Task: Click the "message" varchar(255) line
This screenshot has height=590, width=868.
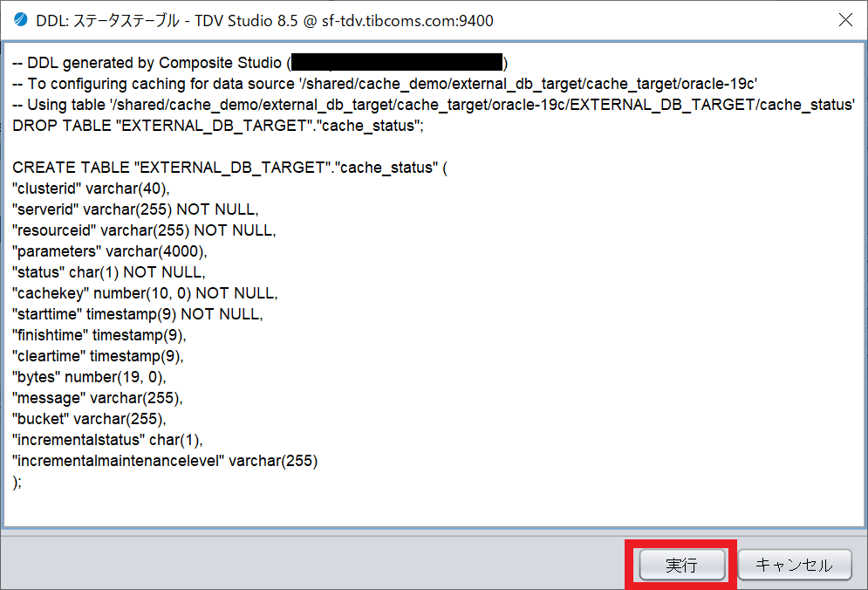Action: click(98, 398)
